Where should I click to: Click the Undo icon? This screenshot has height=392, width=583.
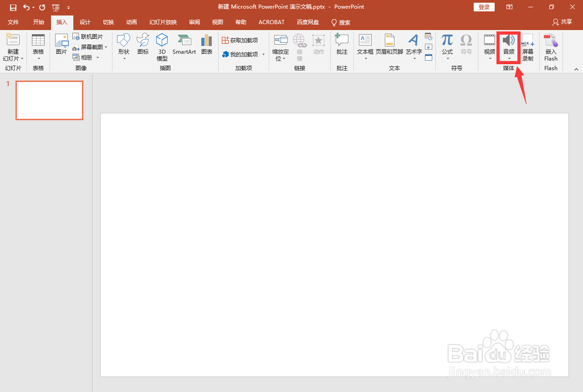(26, 7)
